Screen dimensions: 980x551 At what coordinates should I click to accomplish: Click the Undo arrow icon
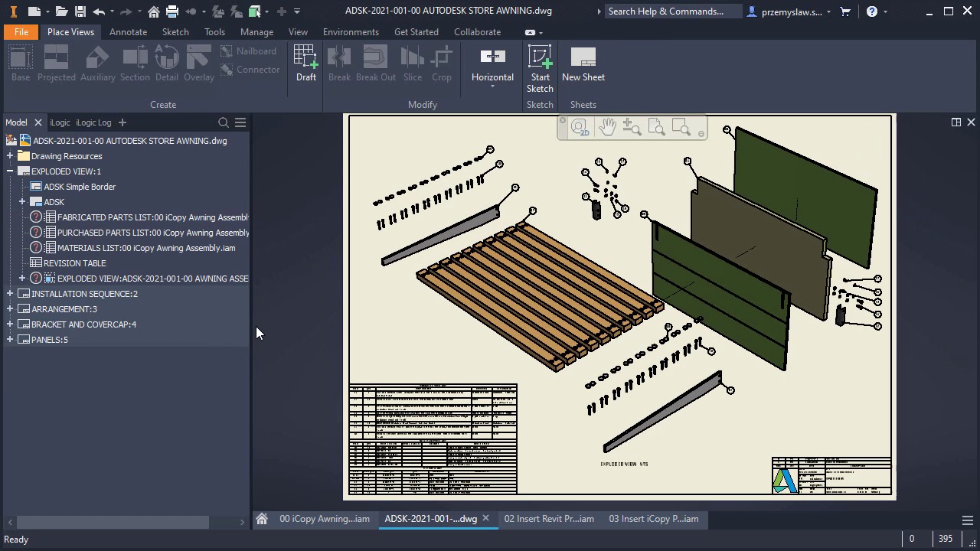(x=99, y=11)
